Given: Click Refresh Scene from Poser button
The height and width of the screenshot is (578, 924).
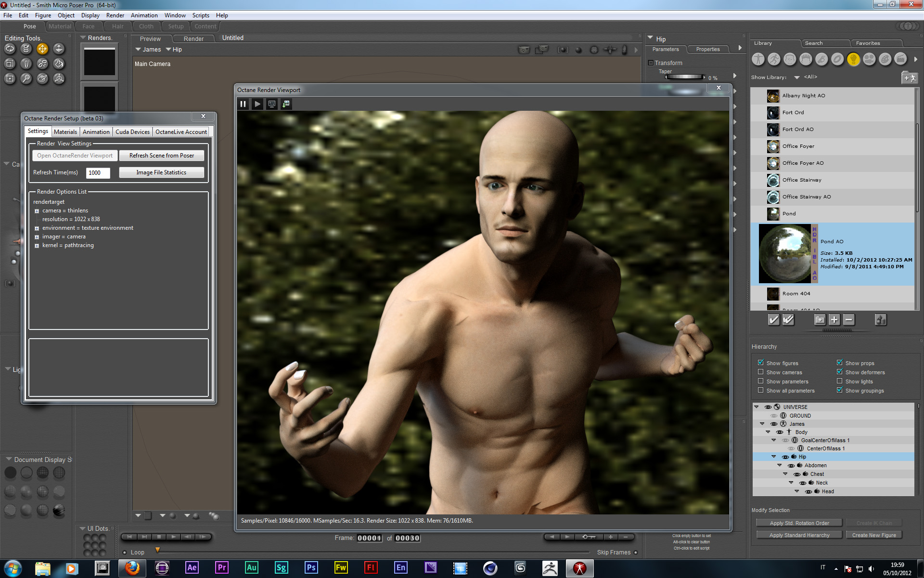Looking at the screenshot, I should [x=161, y=156].
